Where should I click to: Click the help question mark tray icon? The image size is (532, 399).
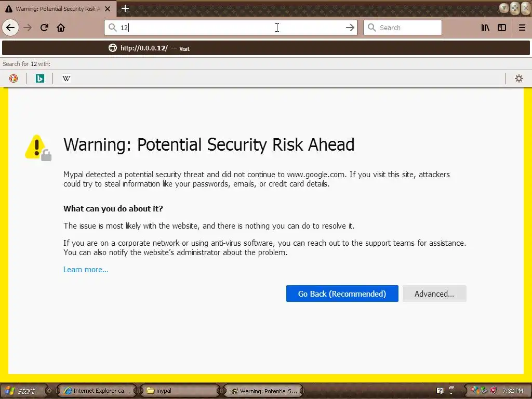pos(440,391)
